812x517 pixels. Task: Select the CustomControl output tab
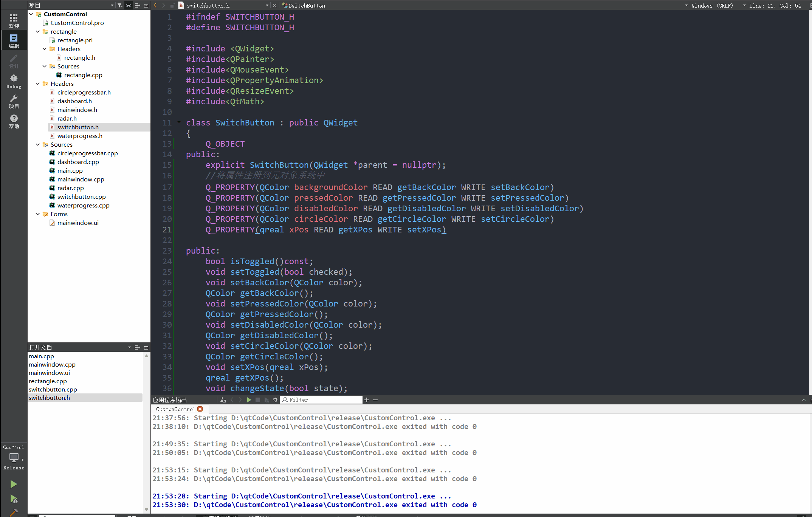click(x=175, y=409)
